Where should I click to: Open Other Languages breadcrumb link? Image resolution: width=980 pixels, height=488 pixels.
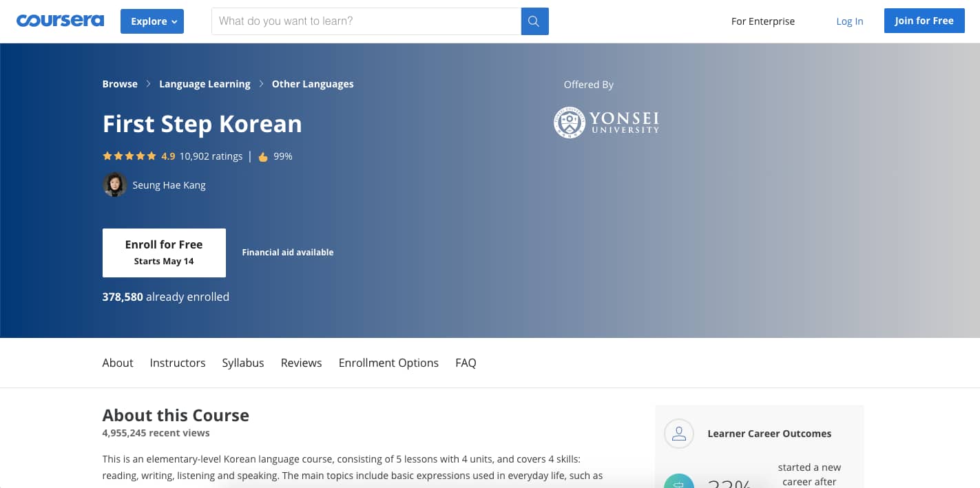click(313, 84)
